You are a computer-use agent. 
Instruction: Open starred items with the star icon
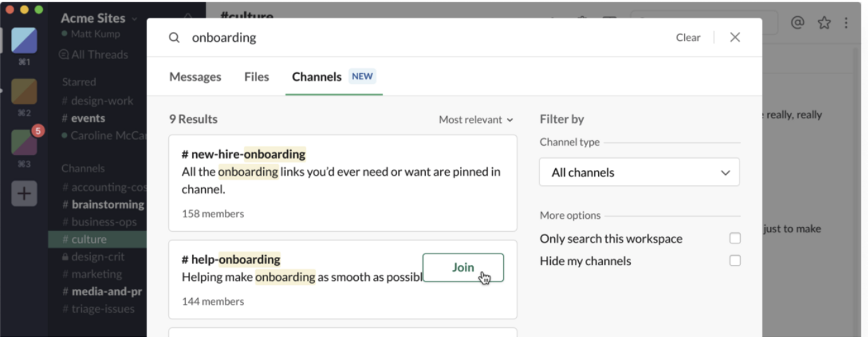click(824, 23)
